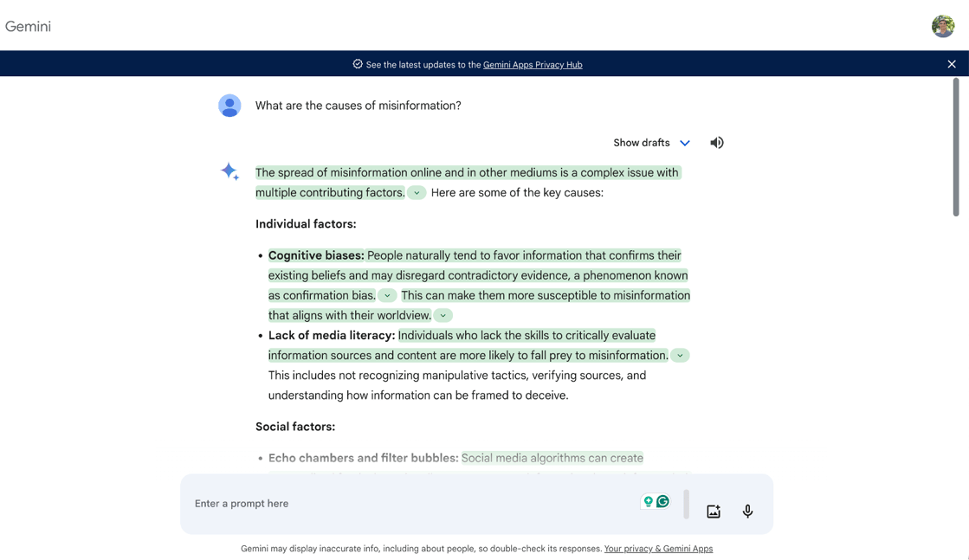
Task: Open the account profile picture
Action: point(942,26)
